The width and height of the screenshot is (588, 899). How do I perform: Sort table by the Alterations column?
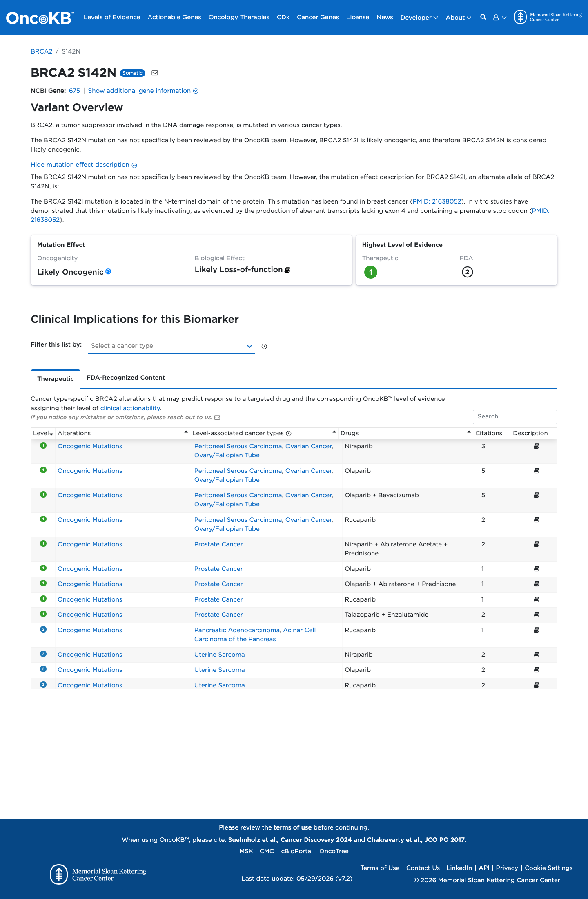coord(122,433)
